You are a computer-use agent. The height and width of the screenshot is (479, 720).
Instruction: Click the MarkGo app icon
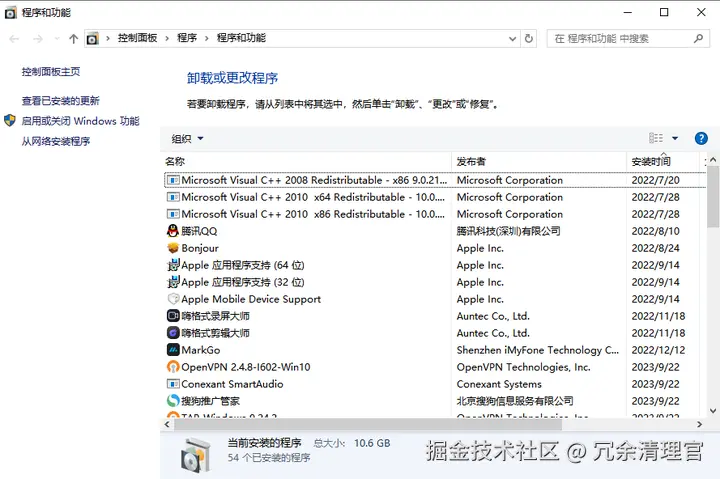tap(173, 350)
